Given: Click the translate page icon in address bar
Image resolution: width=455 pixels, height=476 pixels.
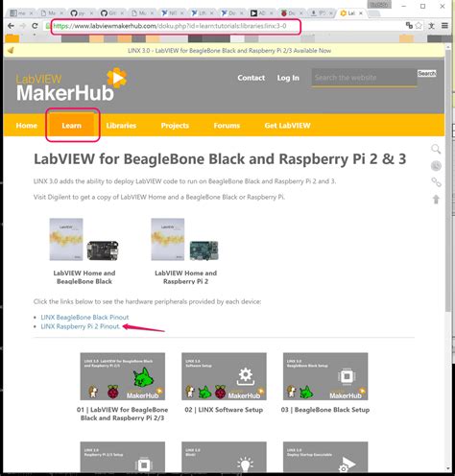Looking at the screenshot, I should click(x=409, y=26).
